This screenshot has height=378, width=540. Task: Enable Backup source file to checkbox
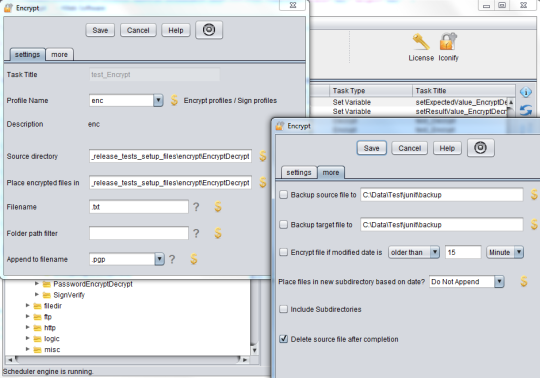(283, 195)
